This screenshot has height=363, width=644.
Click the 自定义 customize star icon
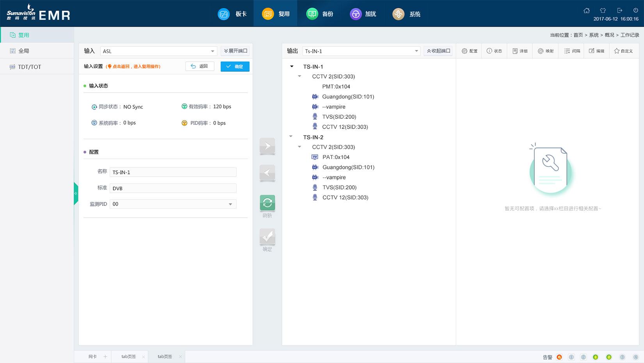tap(623, 50)
